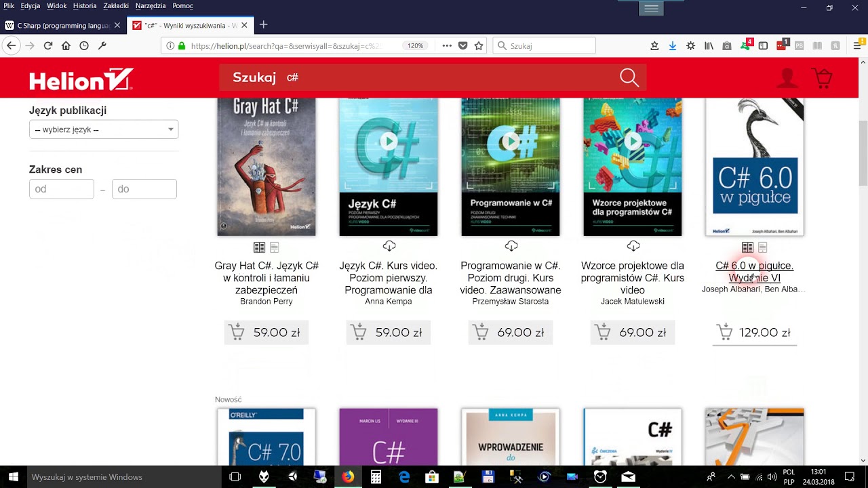Open C# 7.0 O'Reilly cover thumbnail

[x=267, y=436]
